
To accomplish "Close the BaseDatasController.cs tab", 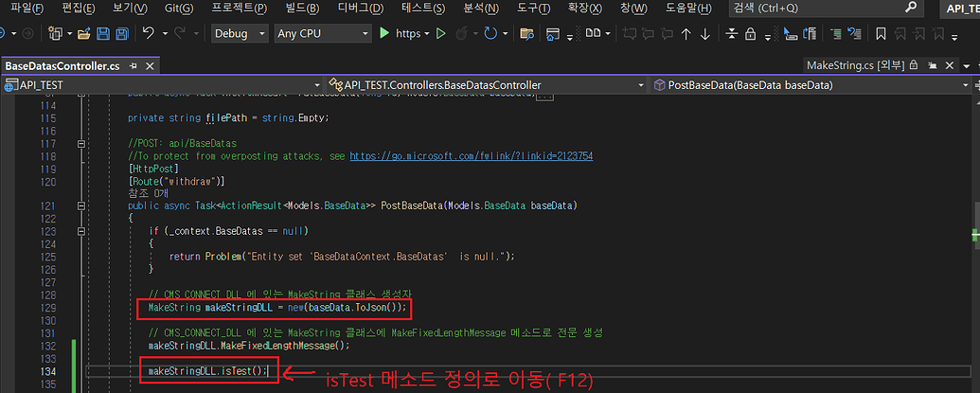I will (x=150, y=65).
